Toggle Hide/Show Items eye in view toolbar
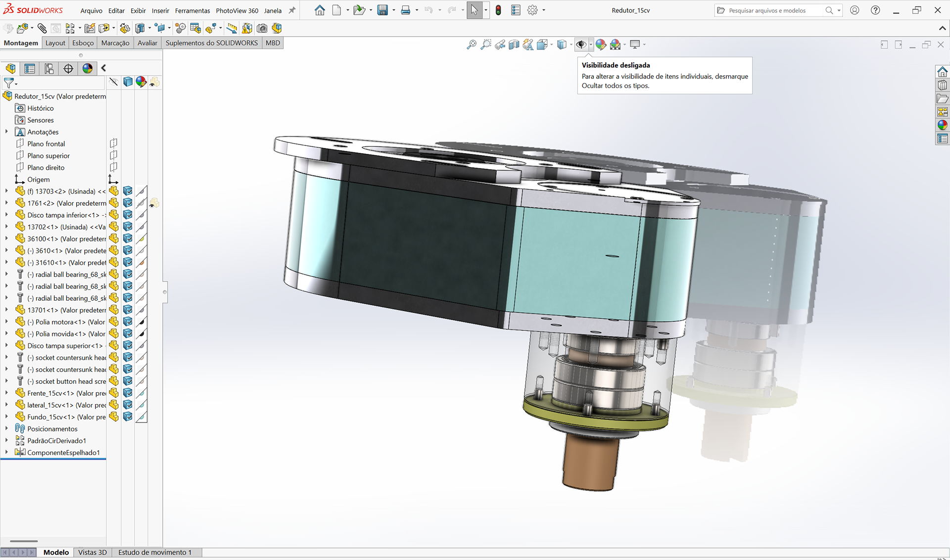Screen dimensions: 950x560 (581, 45)
